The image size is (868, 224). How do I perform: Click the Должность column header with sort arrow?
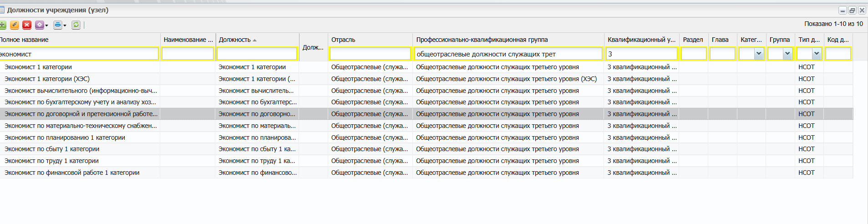pyautogui.click(x=238, y=40)
